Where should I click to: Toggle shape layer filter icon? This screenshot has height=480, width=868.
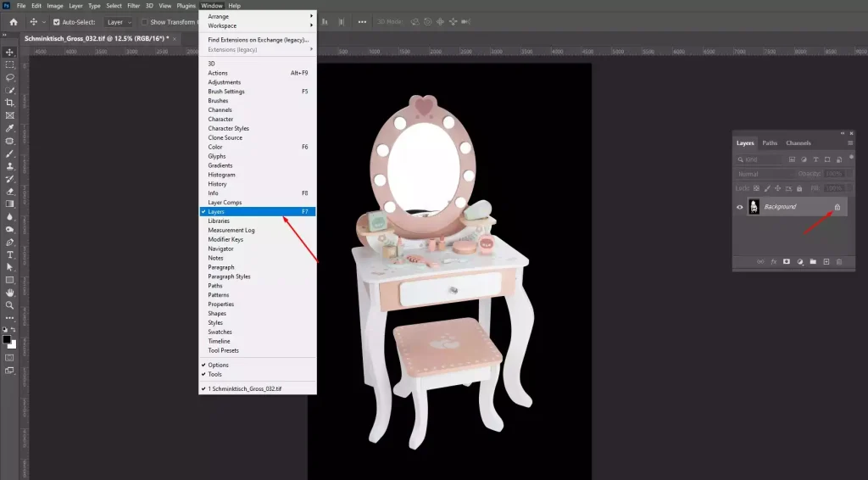[x=827, y=159]
